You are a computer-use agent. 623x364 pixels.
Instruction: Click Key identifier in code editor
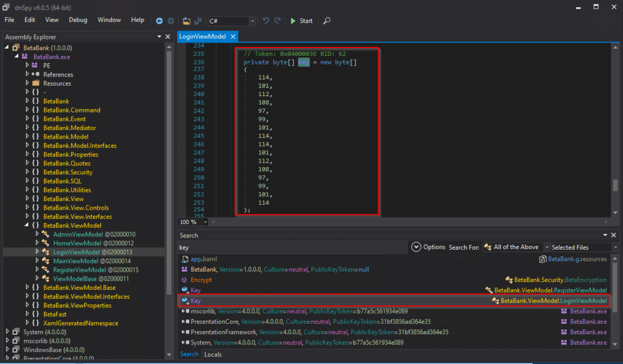tap(304, 63)
